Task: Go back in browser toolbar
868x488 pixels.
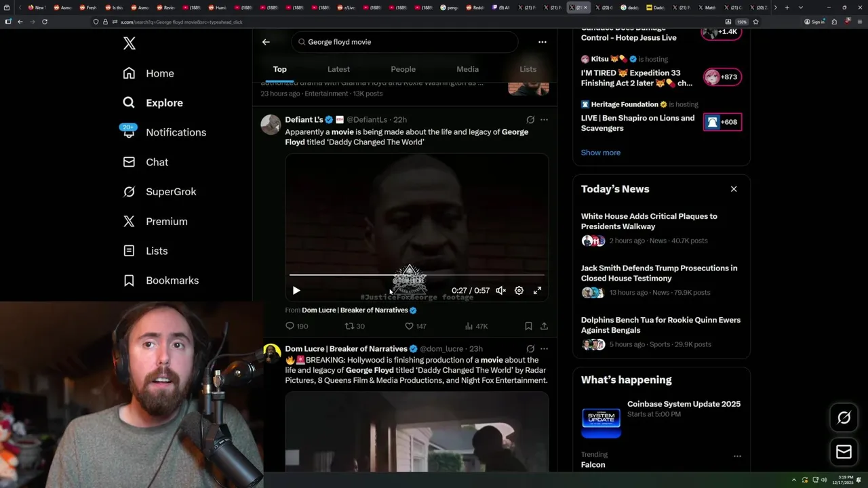Action: point(20,22)
